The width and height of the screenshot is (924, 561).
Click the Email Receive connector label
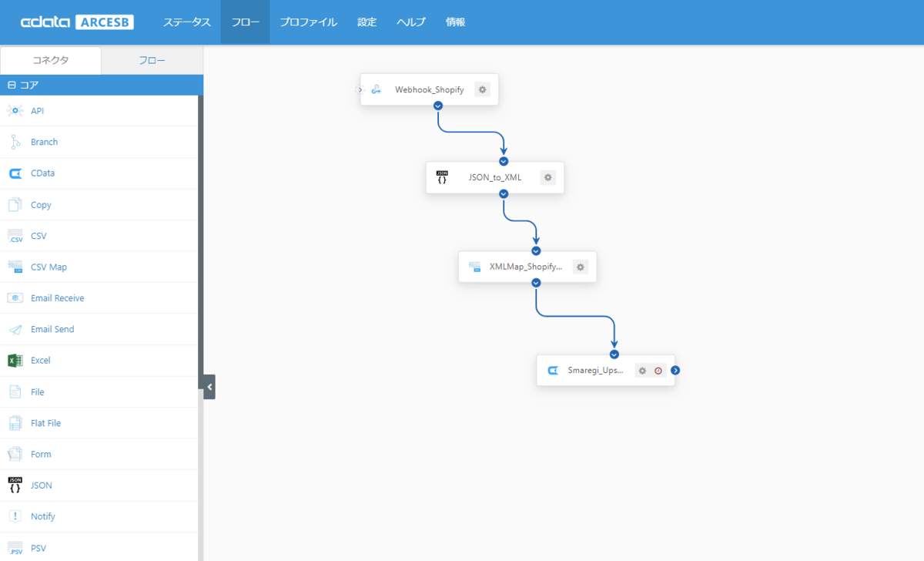click(x=58, y=298)
